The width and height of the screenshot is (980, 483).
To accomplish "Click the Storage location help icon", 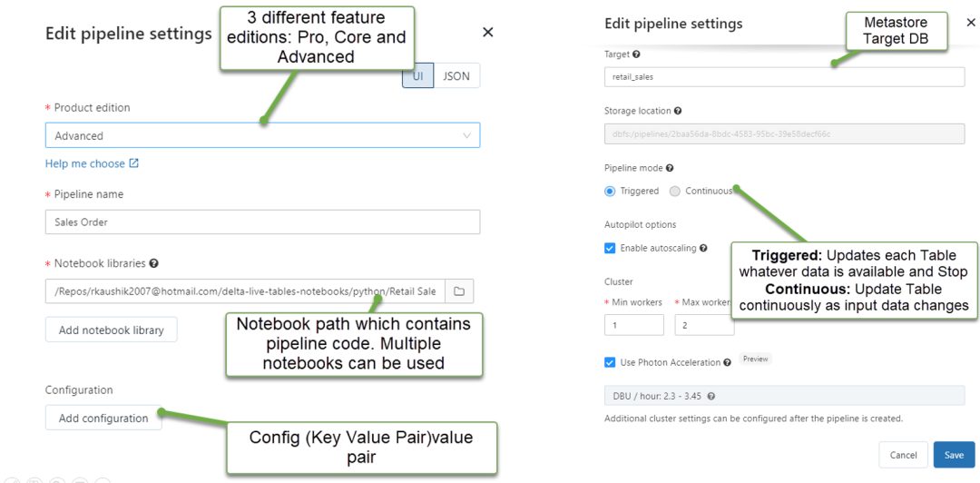I will 678,111.
